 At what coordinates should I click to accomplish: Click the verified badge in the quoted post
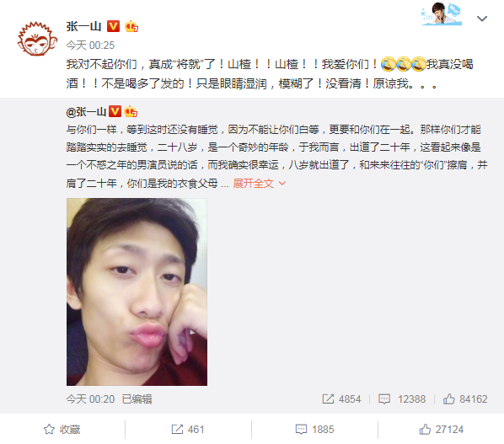tap(115, 112)
